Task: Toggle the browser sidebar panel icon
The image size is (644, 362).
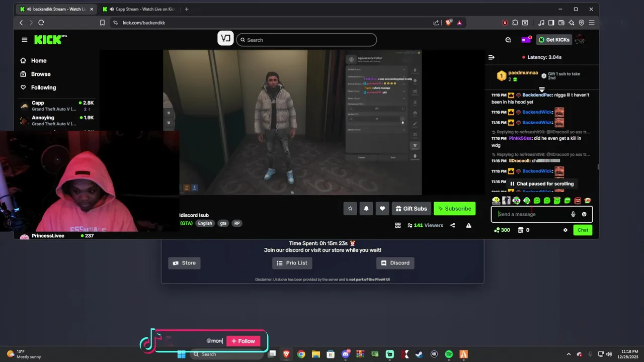Action: coord(551,23)
